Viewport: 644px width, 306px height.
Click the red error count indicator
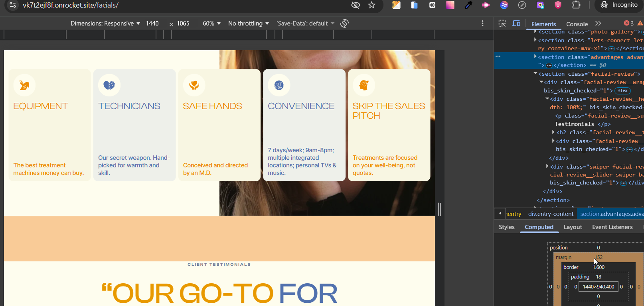(x=629, y=24)
